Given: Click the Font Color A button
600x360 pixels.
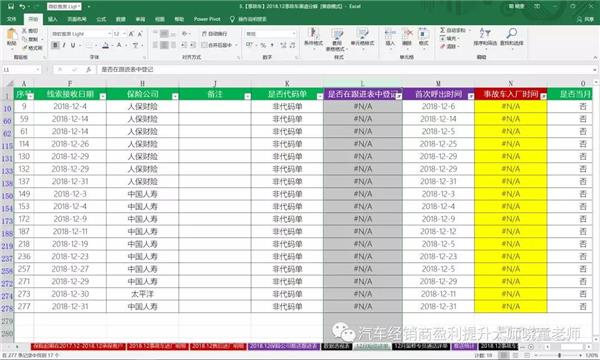Looking at the screenshot, I should pos(119,45).
